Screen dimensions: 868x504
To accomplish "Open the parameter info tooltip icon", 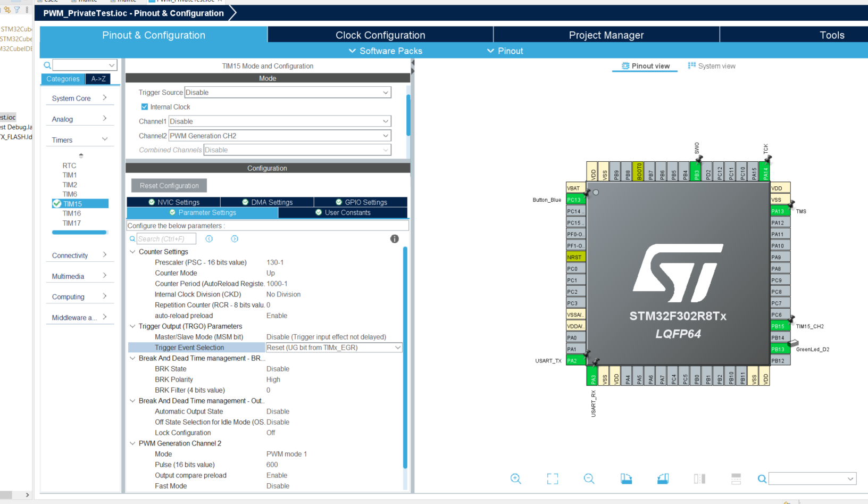I will 394,238.
